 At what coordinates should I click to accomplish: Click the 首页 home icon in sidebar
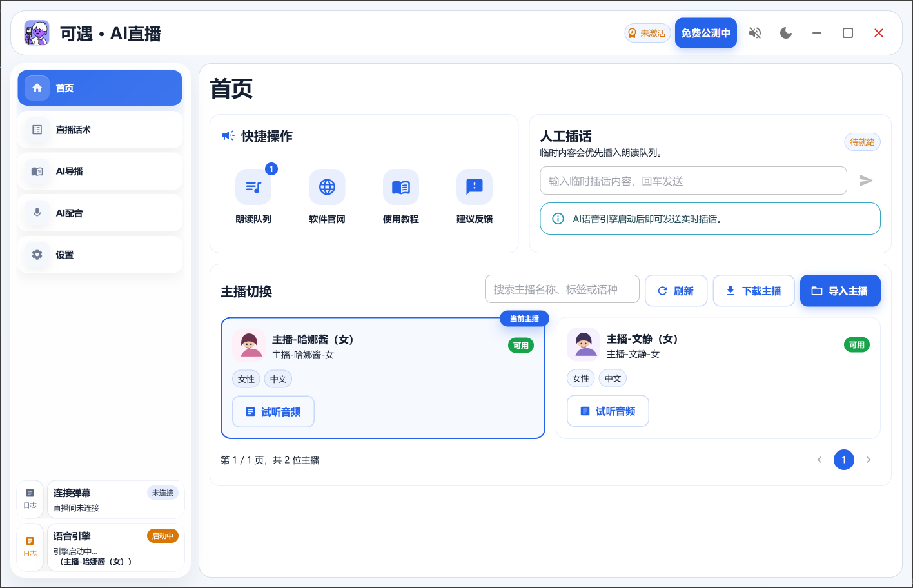37,88
